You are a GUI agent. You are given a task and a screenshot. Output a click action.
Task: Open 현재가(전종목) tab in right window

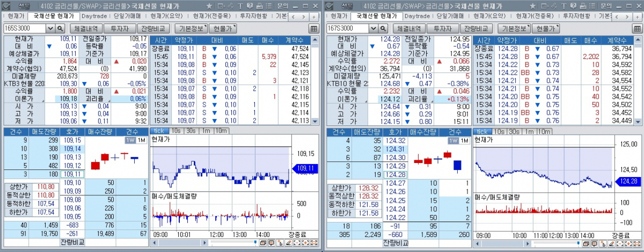coord(535,16)
